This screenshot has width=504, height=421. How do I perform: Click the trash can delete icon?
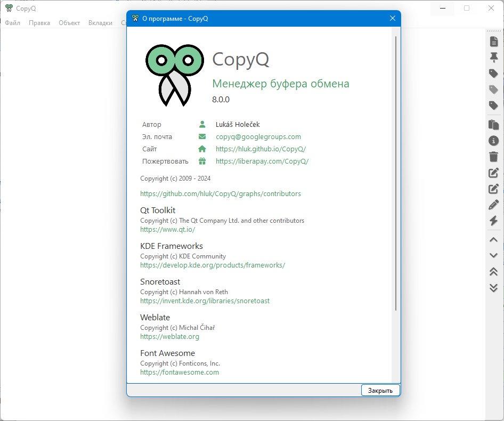(494, 157)
